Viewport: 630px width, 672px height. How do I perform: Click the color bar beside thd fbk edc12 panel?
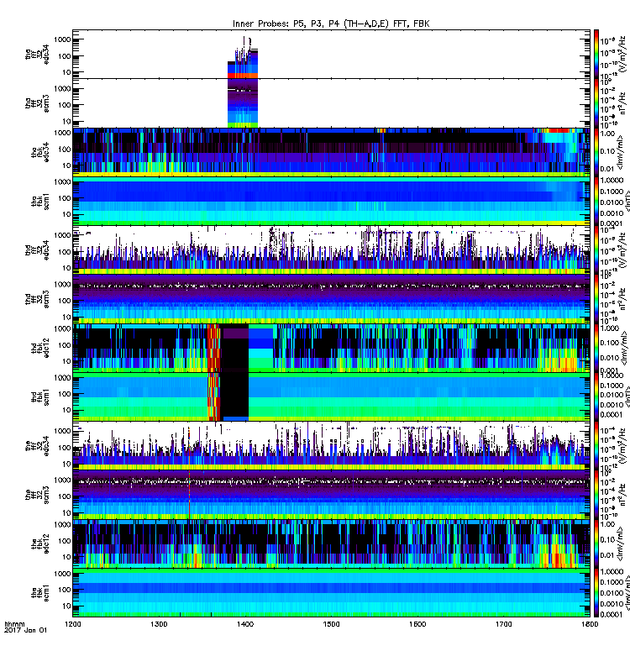click(x=596, y=348)
